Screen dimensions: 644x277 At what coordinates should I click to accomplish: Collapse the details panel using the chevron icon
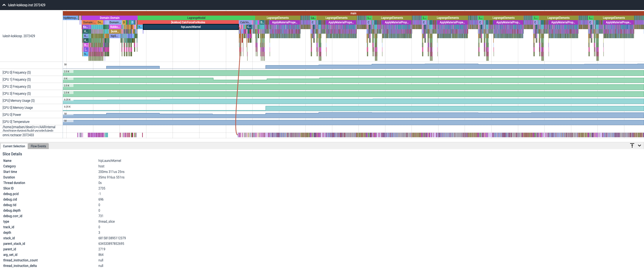(639, 145)
